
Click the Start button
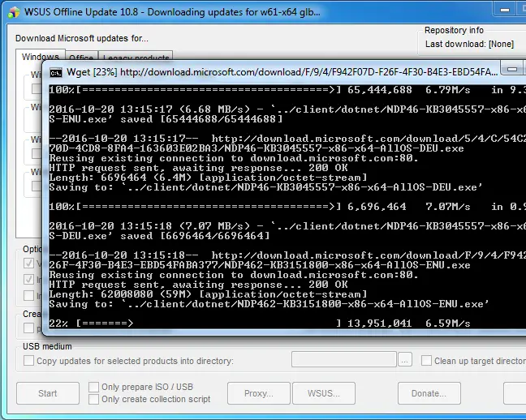pyautogui.click(x=48, y=393)
